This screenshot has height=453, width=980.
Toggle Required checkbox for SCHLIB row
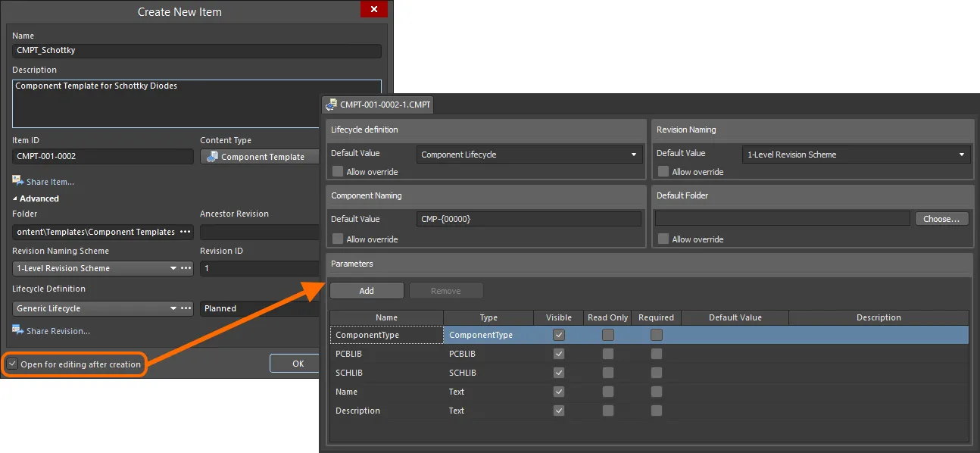tap(657, 372)
